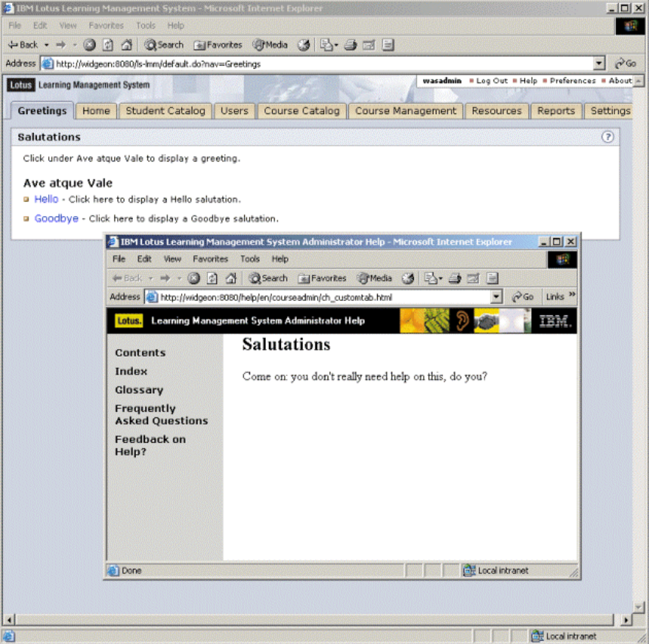The height and width of the screenshot is (644, 649).
Task: Click History icon in Help window toolbar
Action: pos(408,278)
